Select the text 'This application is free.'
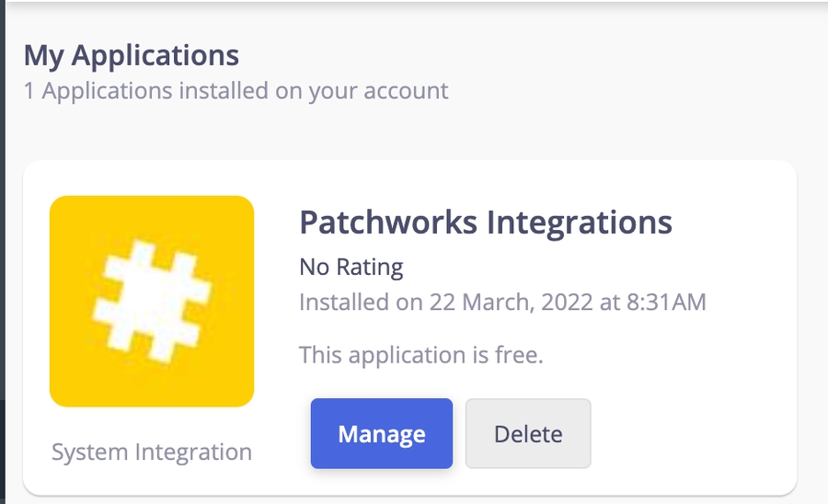The image size is (828, 504). (421, 354)
